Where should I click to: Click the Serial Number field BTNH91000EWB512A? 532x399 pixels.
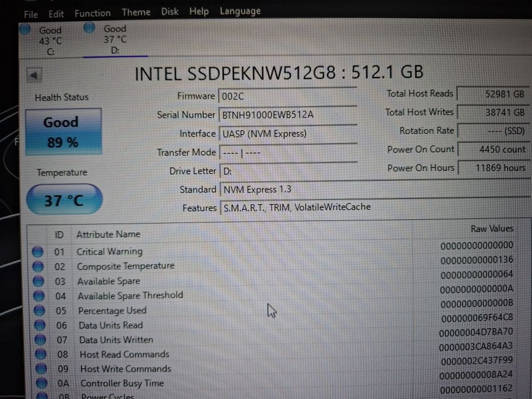point(288,115)
